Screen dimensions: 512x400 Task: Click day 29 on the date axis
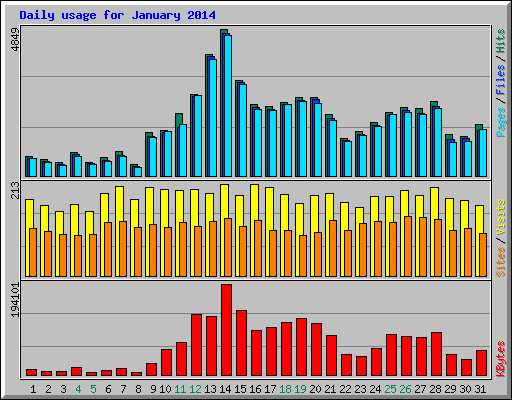click(450, 389)
